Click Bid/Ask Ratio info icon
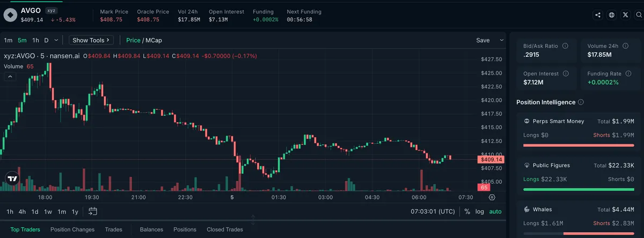644x238 pixels. (x=565, y=46)
